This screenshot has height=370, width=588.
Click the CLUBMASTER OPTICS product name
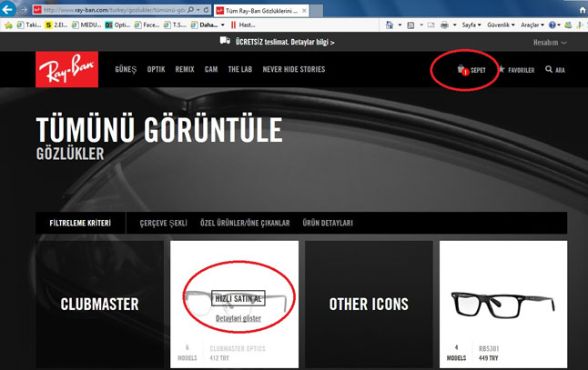tap(238, 349)
